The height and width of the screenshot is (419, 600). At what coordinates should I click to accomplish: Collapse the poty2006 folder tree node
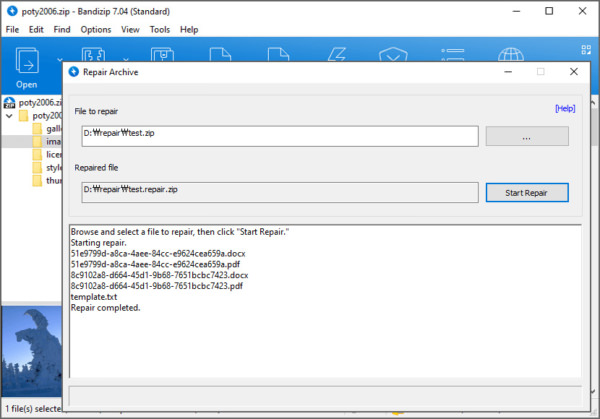(9, 116)
